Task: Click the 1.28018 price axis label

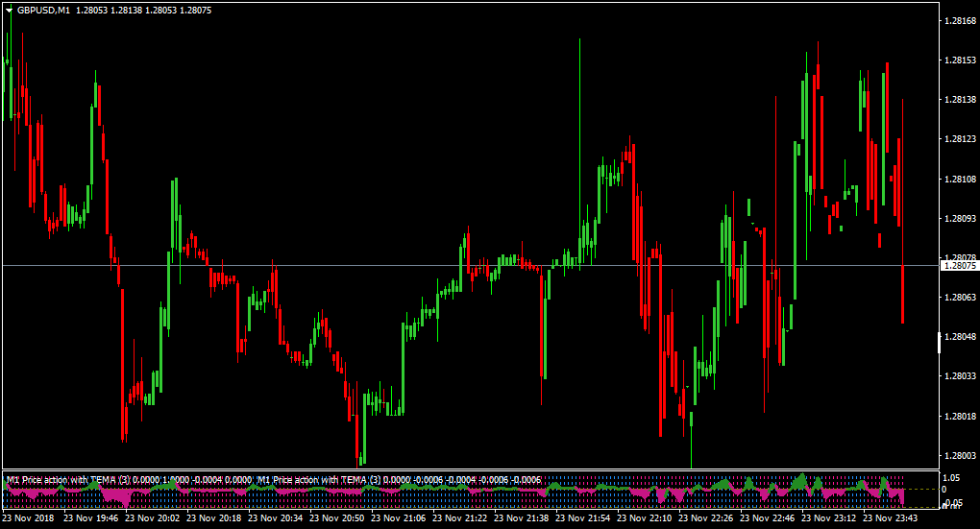Action: coord(960,416)
